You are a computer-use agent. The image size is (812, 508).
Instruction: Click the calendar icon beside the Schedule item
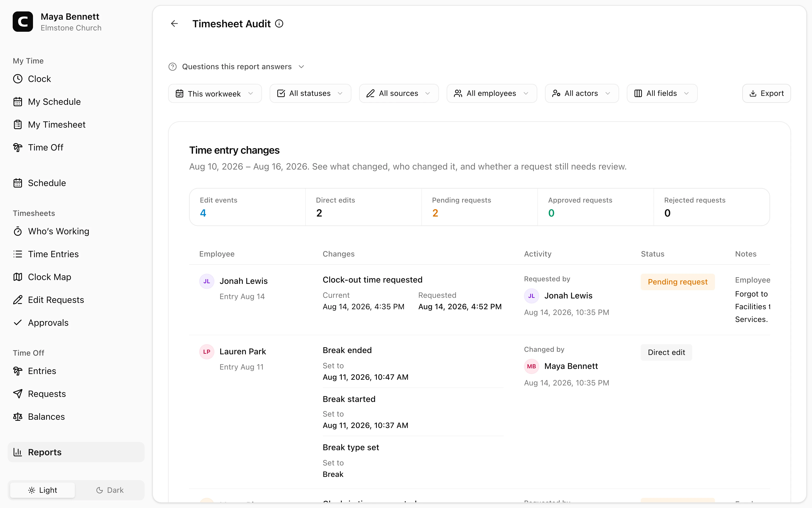[18, 183]
